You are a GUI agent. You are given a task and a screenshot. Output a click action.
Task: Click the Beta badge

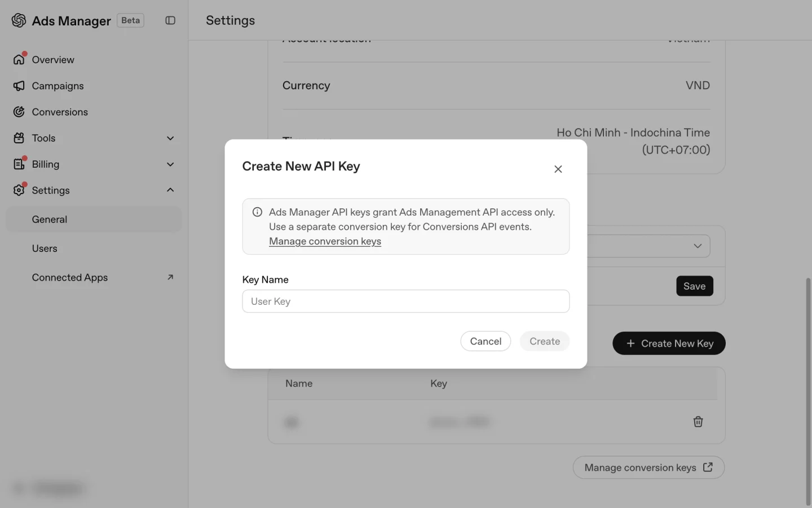tap(130, 20)
